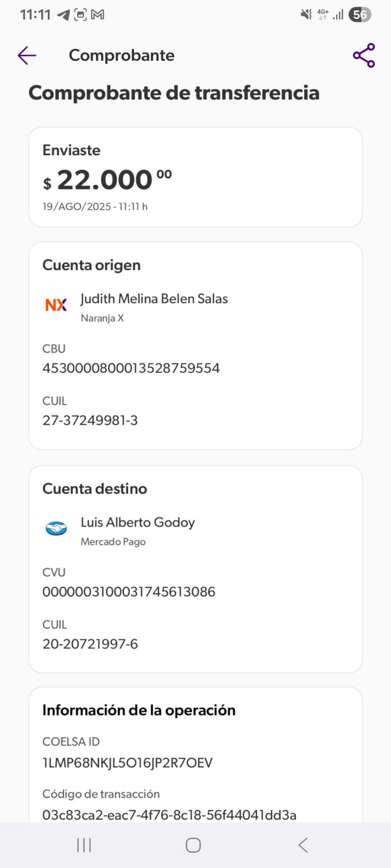Tap the destination CUIL 20-20721997-6

[90, 644]
